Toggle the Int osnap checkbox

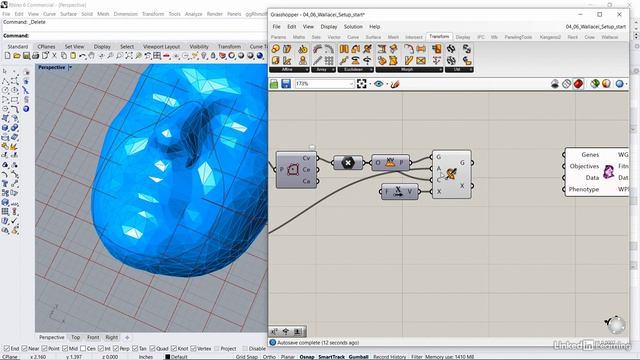(101, 349)
